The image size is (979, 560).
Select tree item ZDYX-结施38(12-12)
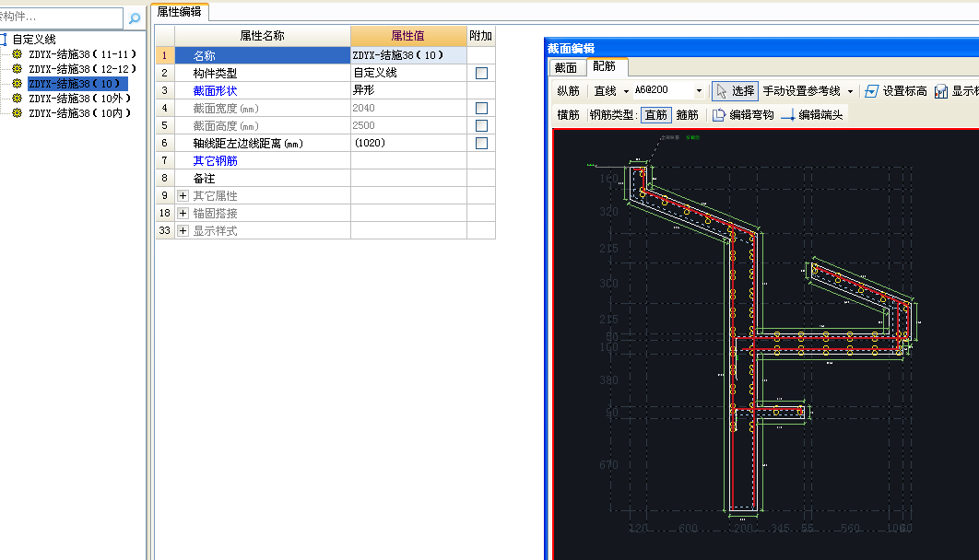coord(82,68)
